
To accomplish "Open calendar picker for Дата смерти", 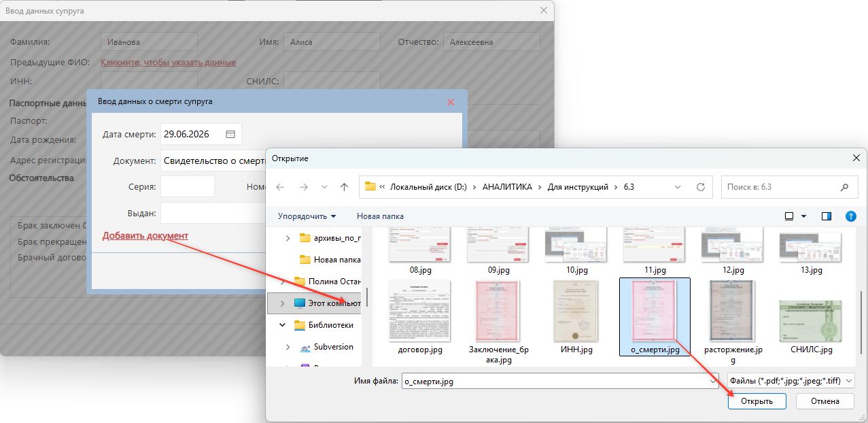I will [x=230, y=135].
